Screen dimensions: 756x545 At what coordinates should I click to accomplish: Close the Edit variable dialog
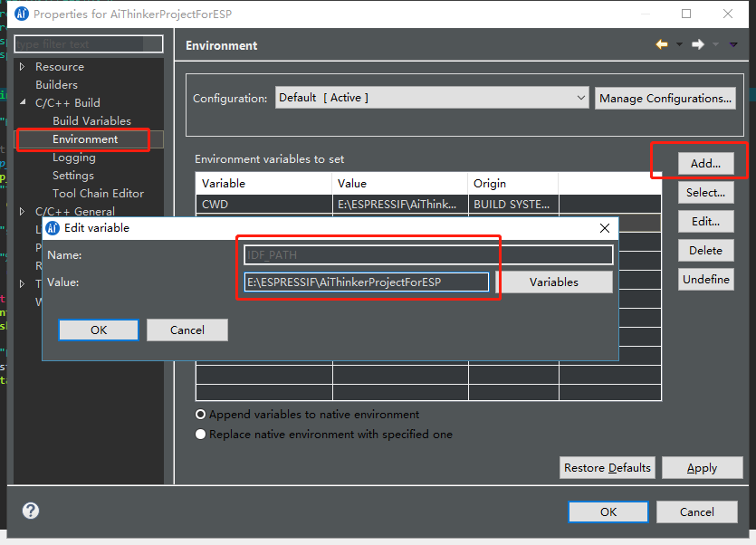[x=605, y=227]
